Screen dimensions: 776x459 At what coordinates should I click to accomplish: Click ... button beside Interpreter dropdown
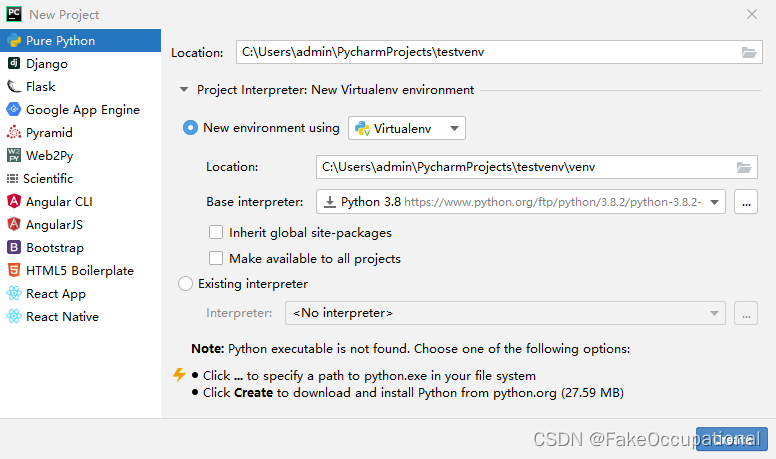coord(746,313)
